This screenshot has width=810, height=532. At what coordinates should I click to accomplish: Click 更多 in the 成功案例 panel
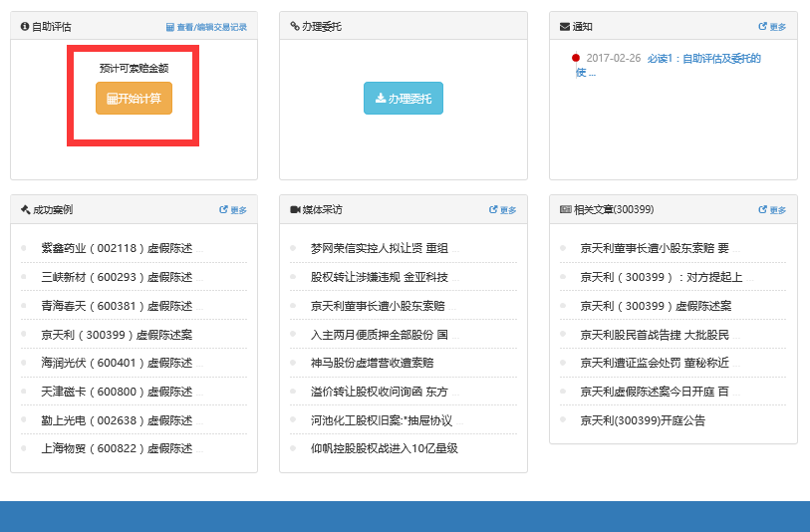(x=233, y=210)
